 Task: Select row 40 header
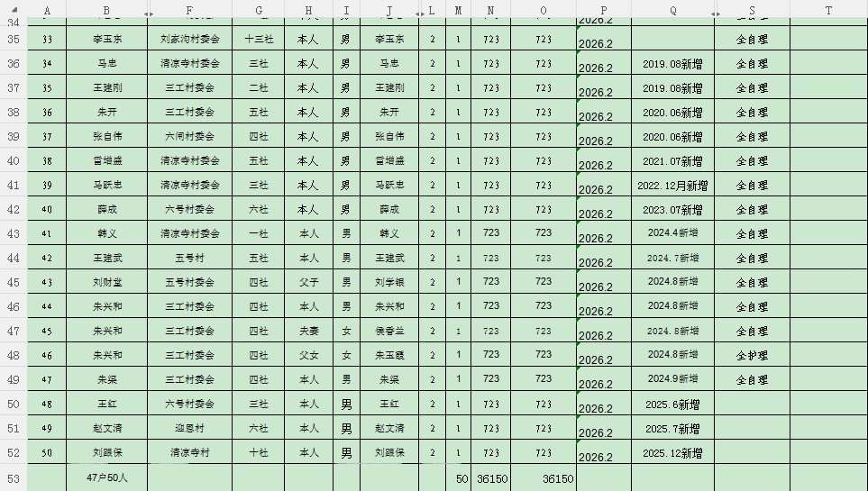pyautogui.click(x=13, y=161)
